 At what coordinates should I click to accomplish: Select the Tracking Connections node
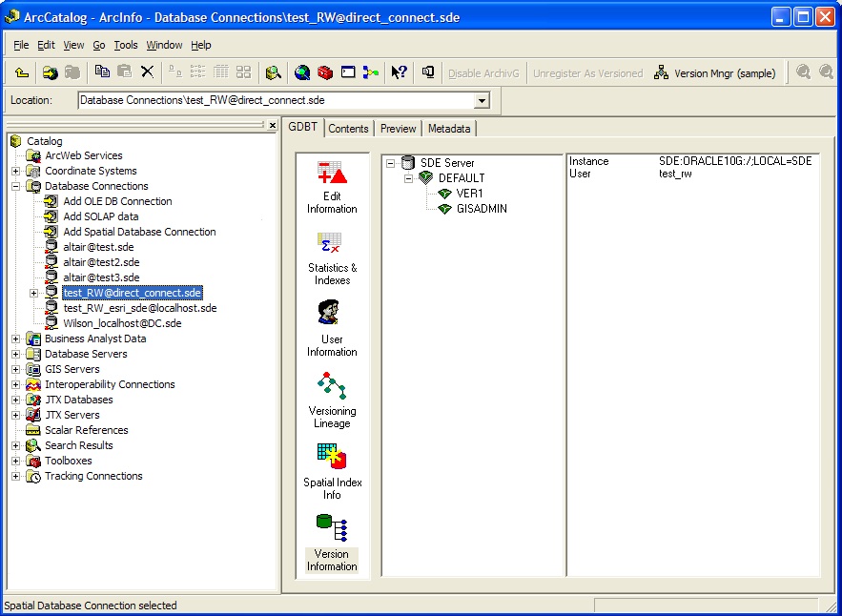pos(93,477)
